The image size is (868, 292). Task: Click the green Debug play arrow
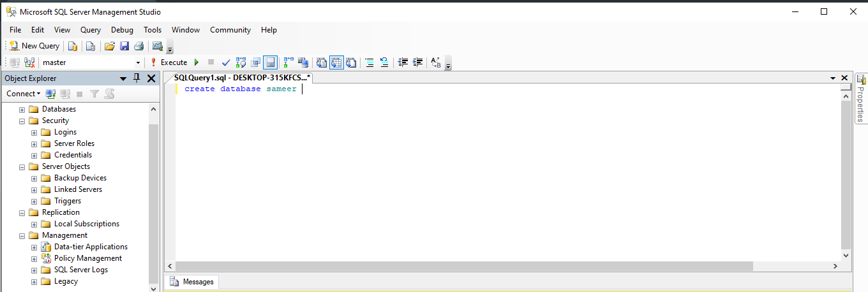(x=197, y=62)
